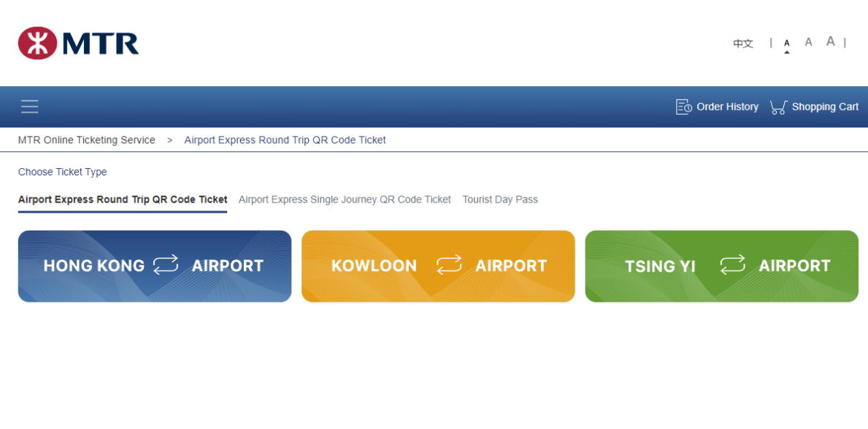Select the medium font size A
This screenshot has height=429, width=868.
(808, 42)
